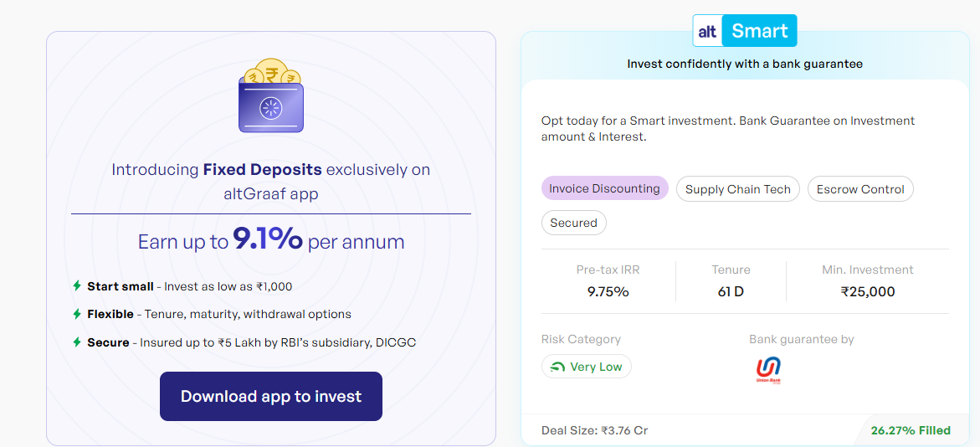Image resolution: width=980 pixels, height=447 pixels.
Task: Click the 26.27% Filled progress indicator
Action: pos(910,430)
